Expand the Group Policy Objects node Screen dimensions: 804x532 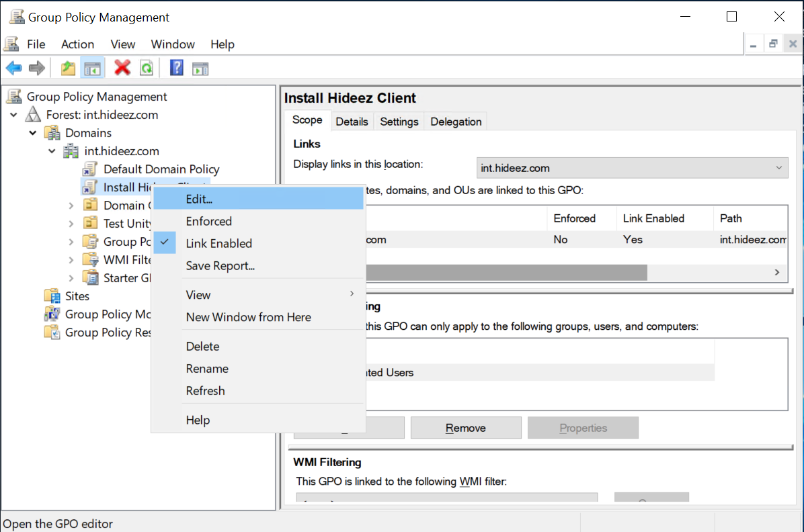point(71,242)
